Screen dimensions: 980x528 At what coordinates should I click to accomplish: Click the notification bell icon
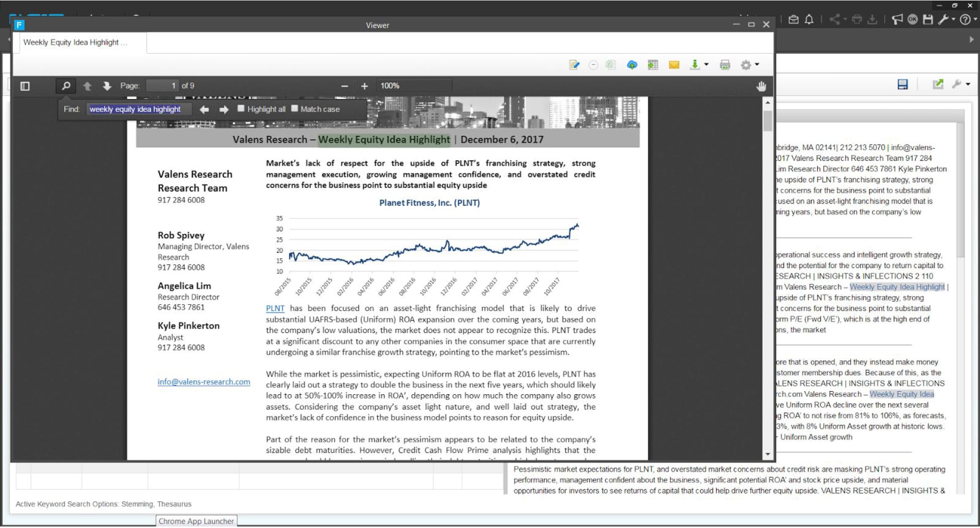click(x=809, y=20)
